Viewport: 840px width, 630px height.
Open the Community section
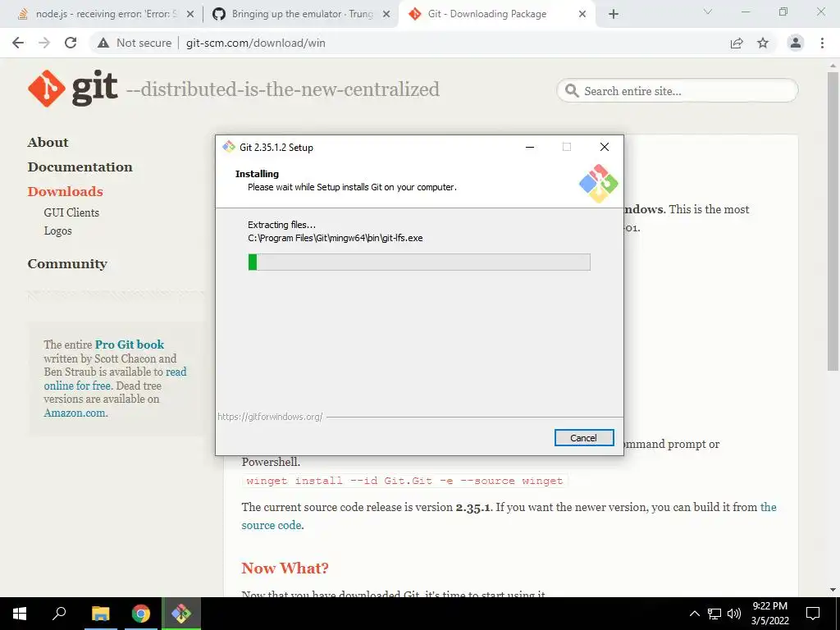click(67, 264)
